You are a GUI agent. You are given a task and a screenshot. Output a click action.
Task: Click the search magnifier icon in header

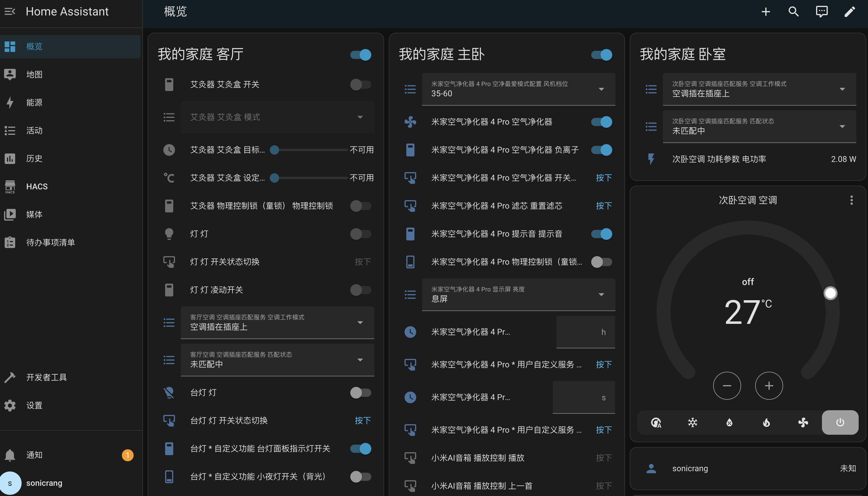[793, 12]
